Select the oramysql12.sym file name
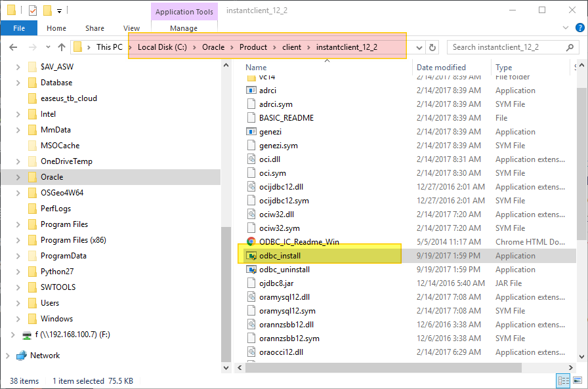The image size is (588, 389). (x=287, y=311)
